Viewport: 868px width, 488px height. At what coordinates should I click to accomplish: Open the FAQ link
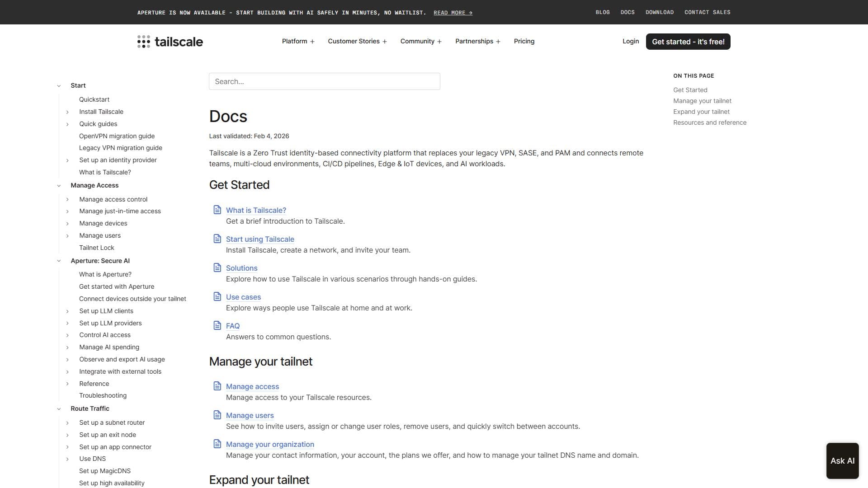(x=233, y=326)
